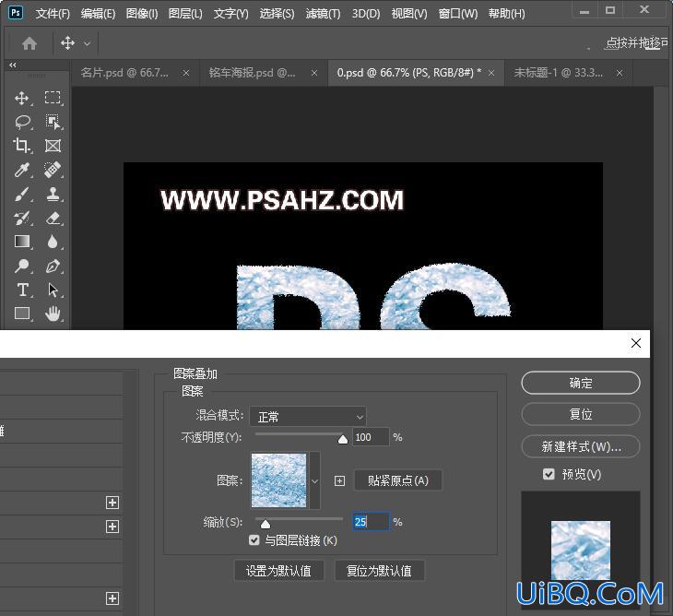Viewport: 673px width, 616px height.
Task: Open the 编辑(E) menu
Action: (98, 14)
